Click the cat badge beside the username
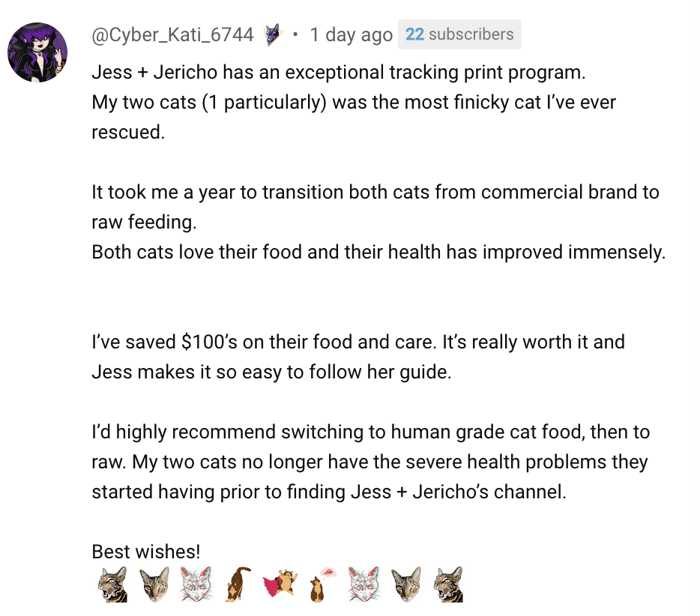 pyautogui.click(x=274, y=34)
